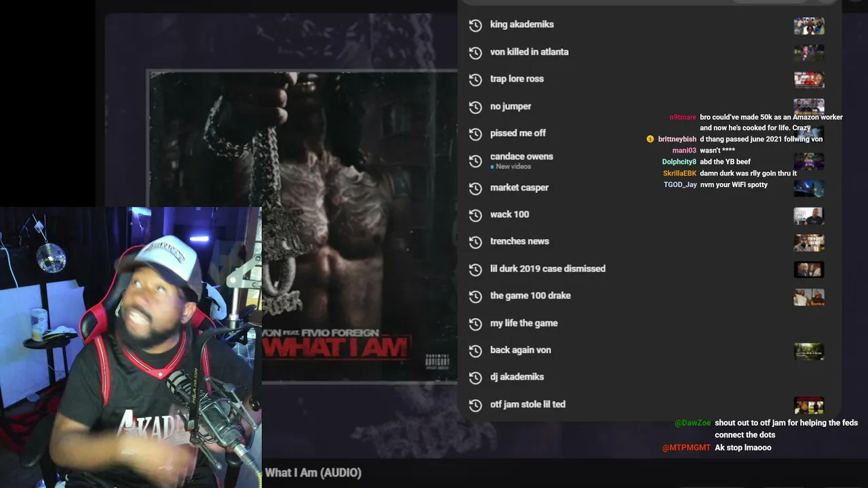Viewport: 868px width, 488px height.
Task: Open the thumbnail in 'von killed in atlanta' row
Action: pos(809,53)
